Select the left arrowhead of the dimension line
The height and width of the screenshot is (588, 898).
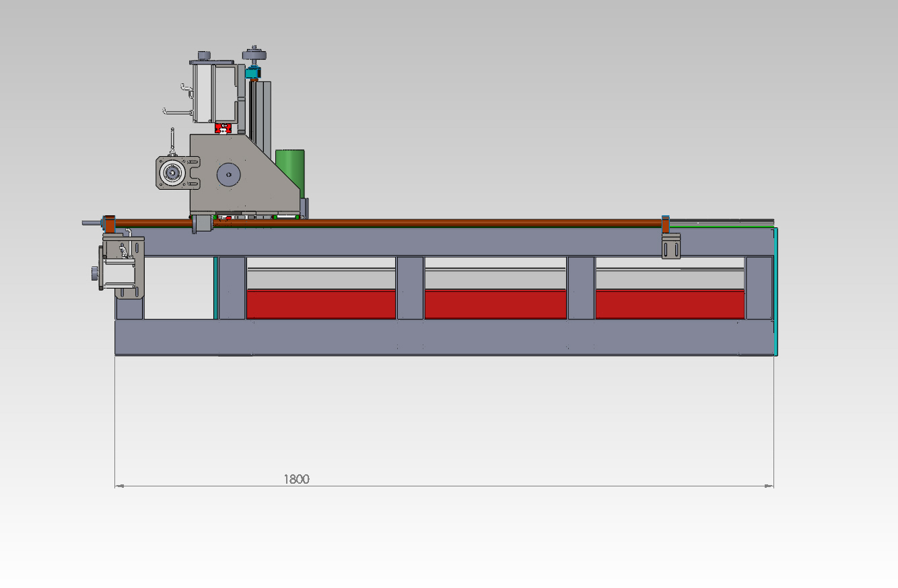pyautogui.click(x=119, y=485)
